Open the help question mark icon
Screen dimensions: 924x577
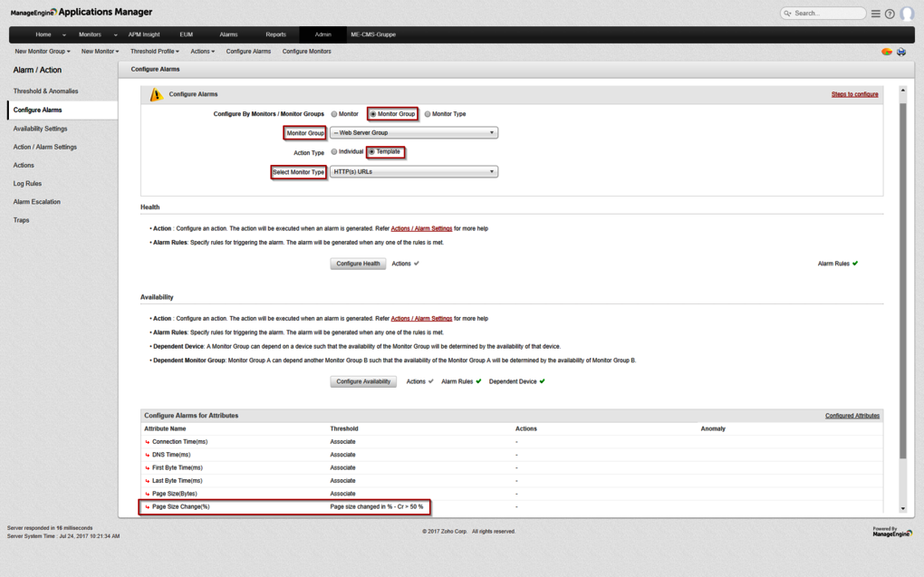click(x=890, y=14)
